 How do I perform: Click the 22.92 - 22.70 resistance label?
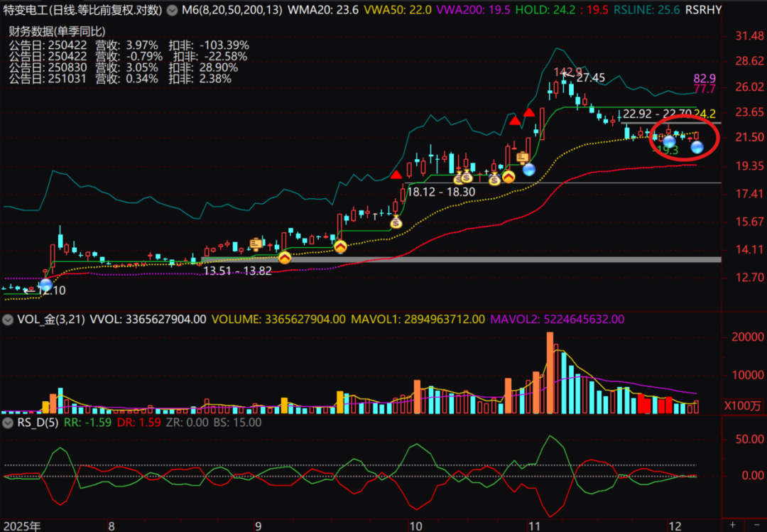(657, 114)
